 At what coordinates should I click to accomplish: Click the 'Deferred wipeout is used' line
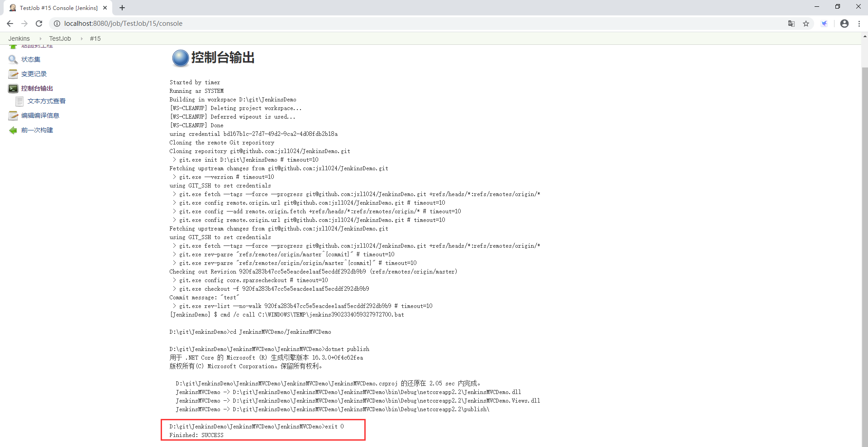click(232, 117)
